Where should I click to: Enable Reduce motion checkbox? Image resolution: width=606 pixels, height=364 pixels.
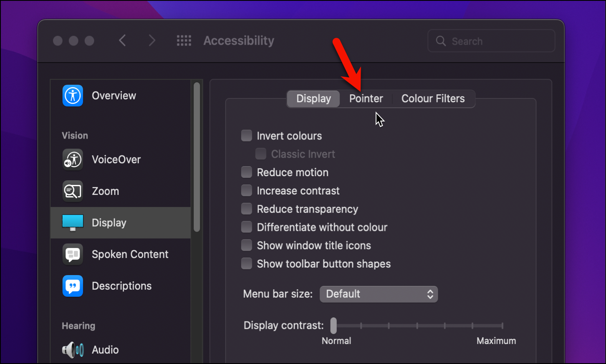point(247,172)
